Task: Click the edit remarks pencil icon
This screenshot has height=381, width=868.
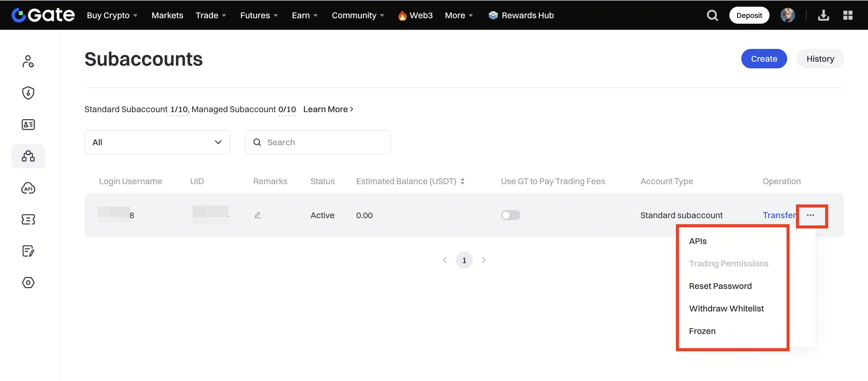Action: coord(257,215)
